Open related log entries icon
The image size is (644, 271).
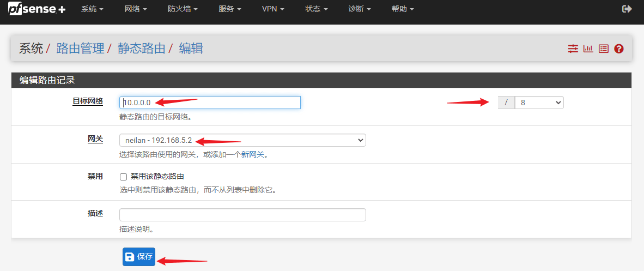pos(603,49)
